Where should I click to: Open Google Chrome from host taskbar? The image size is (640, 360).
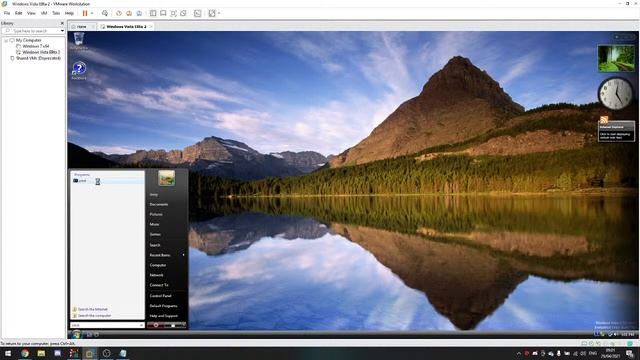coord(25,353)
